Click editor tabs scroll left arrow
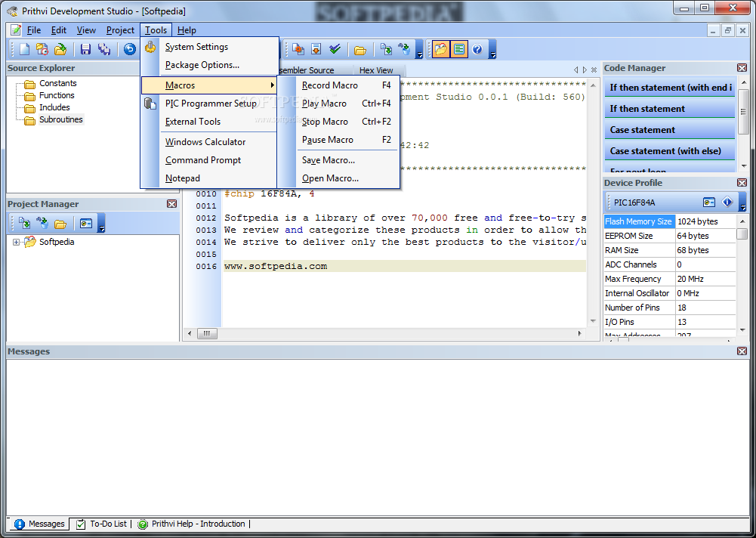The height and width of the screenshot is (538, 756). coord(575,70)
